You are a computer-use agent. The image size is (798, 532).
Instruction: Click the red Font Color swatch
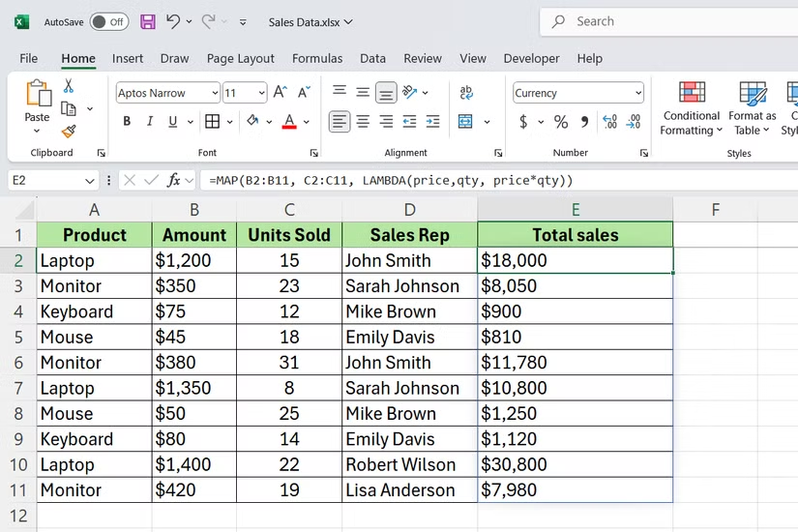pos(288,122)
